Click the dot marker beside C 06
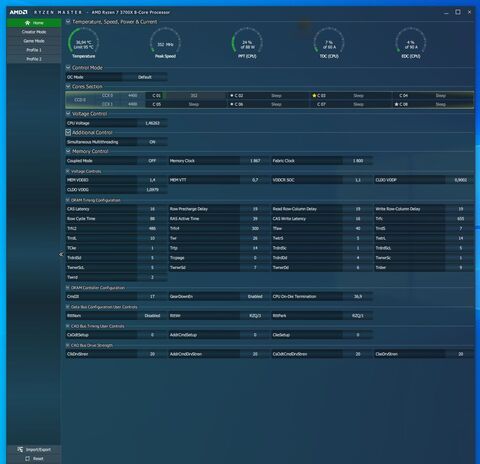 pyautogui.click(x=232, y=104)
